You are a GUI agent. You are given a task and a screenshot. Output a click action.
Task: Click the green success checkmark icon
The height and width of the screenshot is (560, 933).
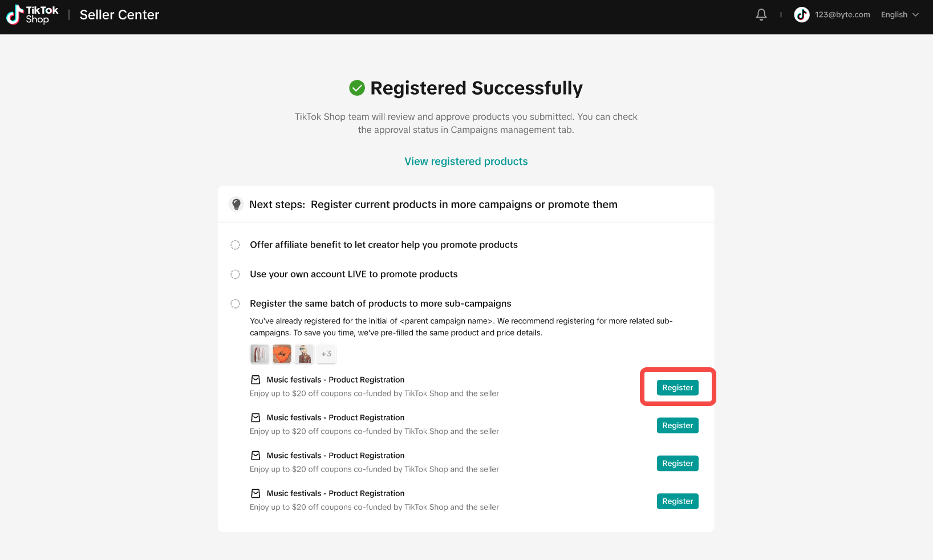click(x=357, y=88)
